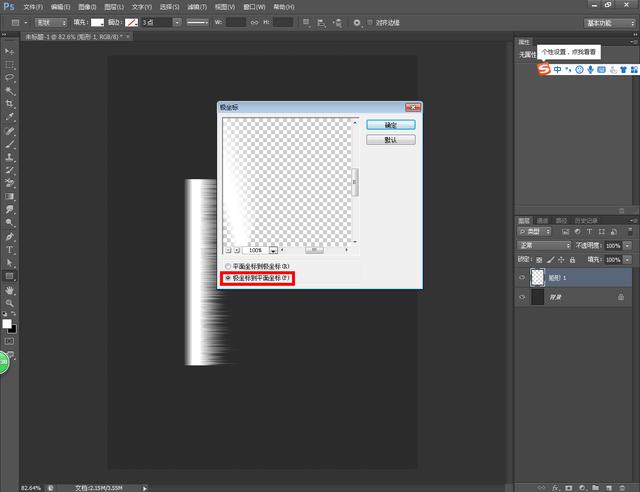Screen dimensions: 640x492
Task: Select 平面坐标到极坐标 radio option
Action: [227, 266]
